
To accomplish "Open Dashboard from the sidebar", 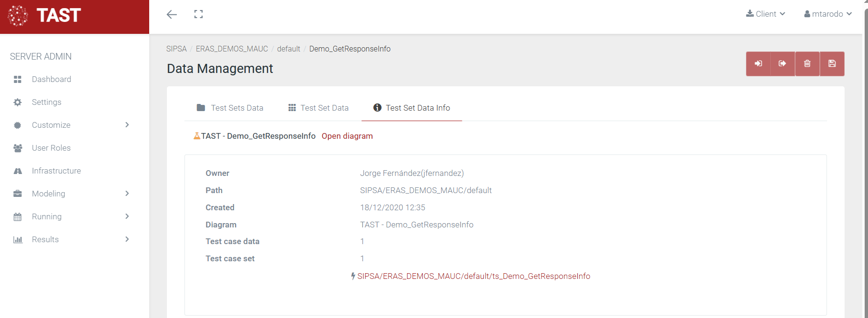I will [x=51, y=79].
